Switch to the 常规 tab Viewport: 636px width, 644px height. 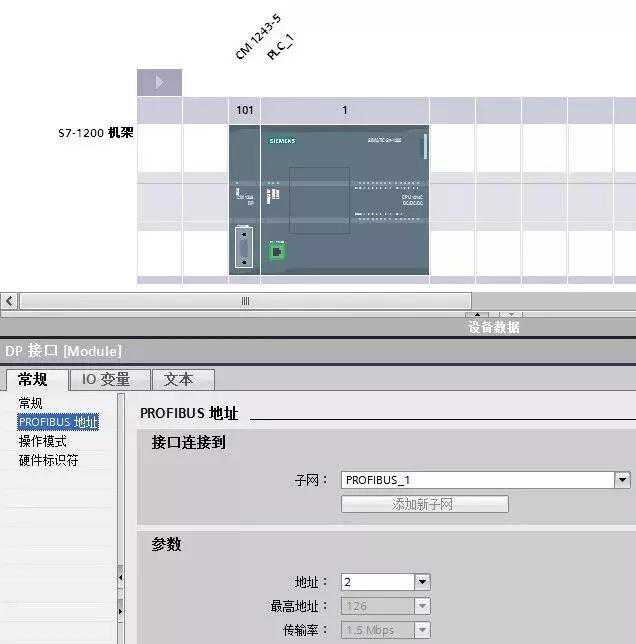click(x=36, y=380)
